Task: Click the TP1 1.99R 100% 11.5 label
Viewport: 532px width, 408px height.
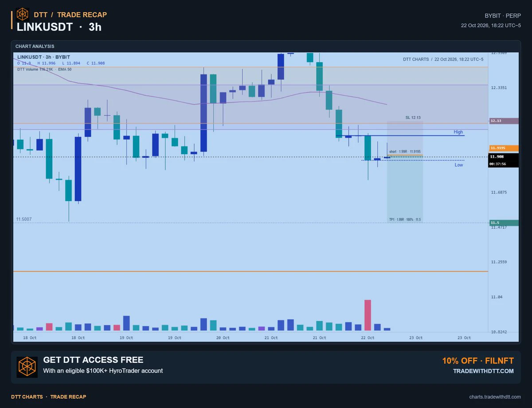Action: [405, 220]
